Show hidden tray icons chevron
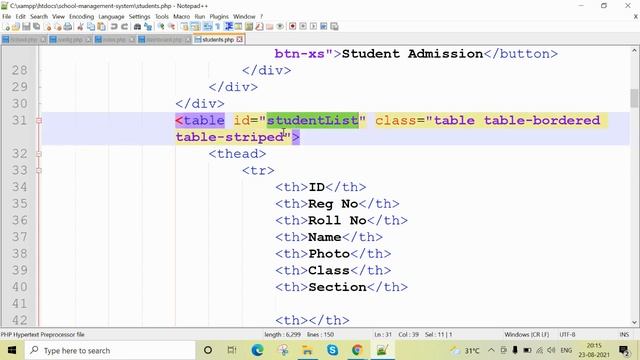The width and height of the screenshot is (640, 360). 491,350
